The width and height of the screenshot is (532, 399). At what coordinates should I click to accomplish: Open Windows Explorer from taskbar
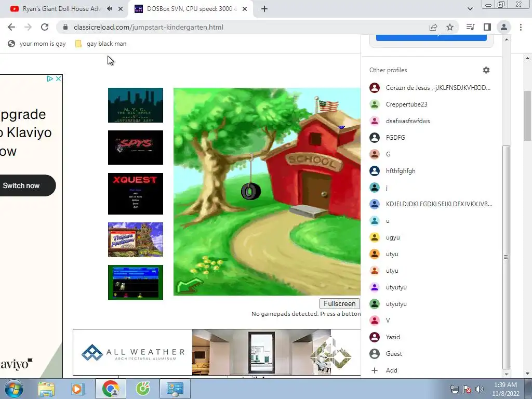coord(46,389)
